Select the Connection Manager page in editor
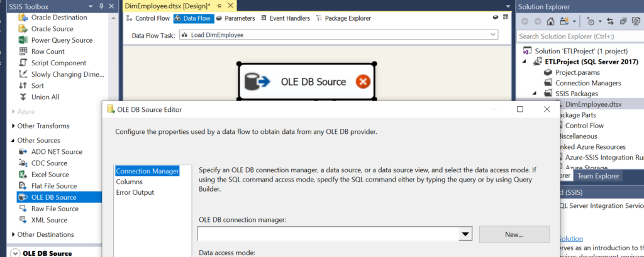Image resolution: width=644 pixels, height=257 pixels. click(147, 171)
